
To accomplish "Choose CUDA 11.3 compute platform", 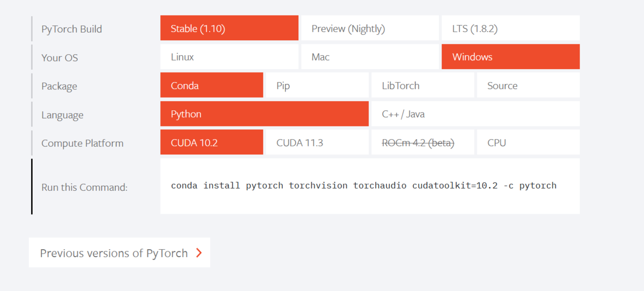I will [x=317, y=142].
